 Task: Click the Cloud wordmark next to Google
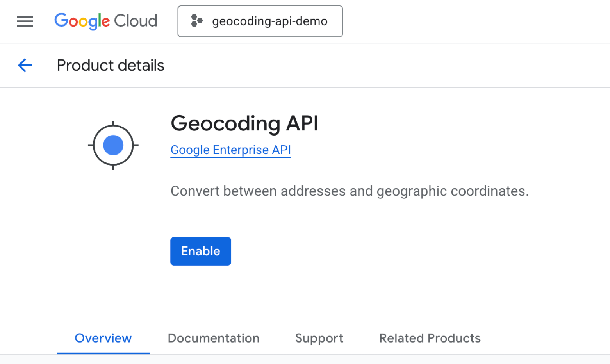click(x=136, y=21)
